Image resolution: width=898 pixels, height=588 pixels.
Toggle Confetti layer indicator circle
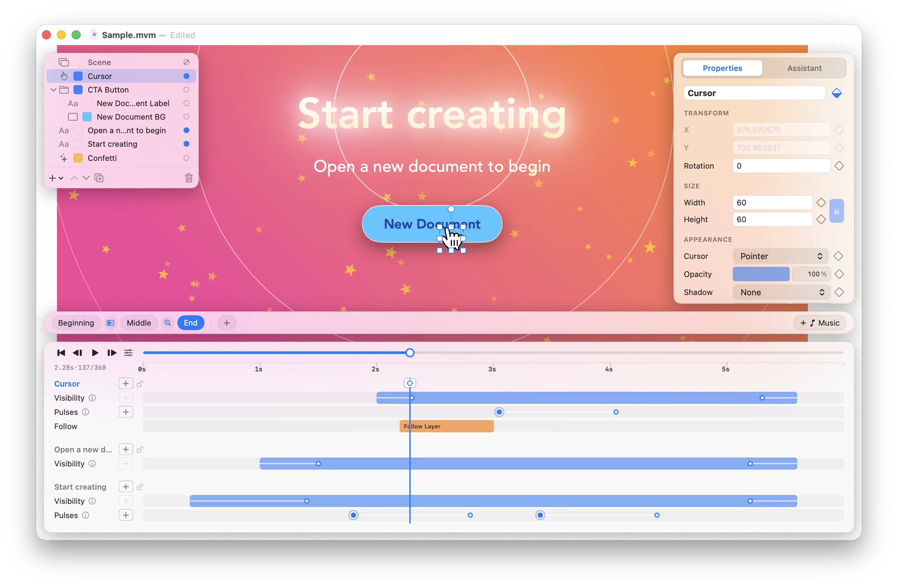click(186, 158)
